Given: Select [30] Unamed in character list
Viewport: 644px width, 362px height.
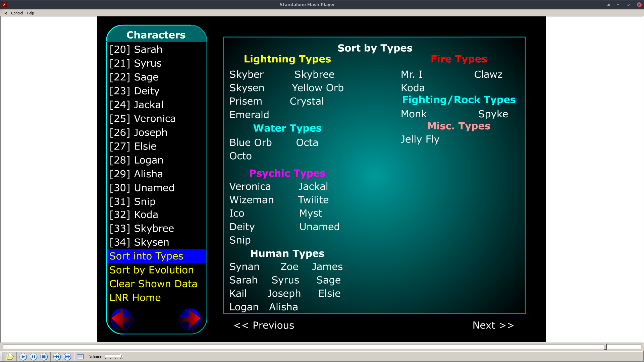Looking at the screenshot, I should (x=142, y=188).
